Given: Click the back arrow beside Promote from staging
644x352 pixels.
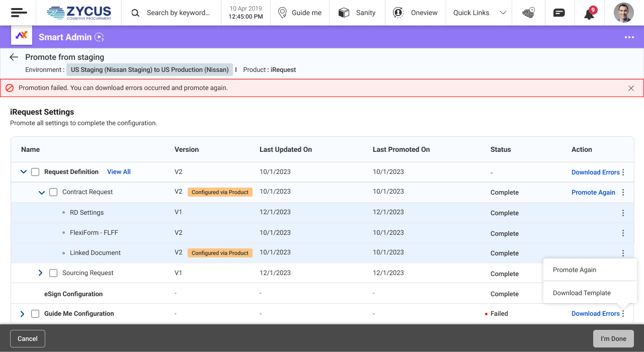Looking at the screenshot, I should click(x=14, y=57).
